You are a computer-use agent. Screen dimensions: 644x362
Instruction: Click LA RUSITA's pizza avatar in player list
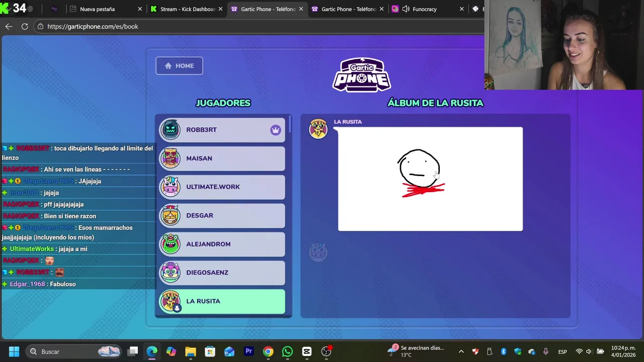(x=170, y=301)
